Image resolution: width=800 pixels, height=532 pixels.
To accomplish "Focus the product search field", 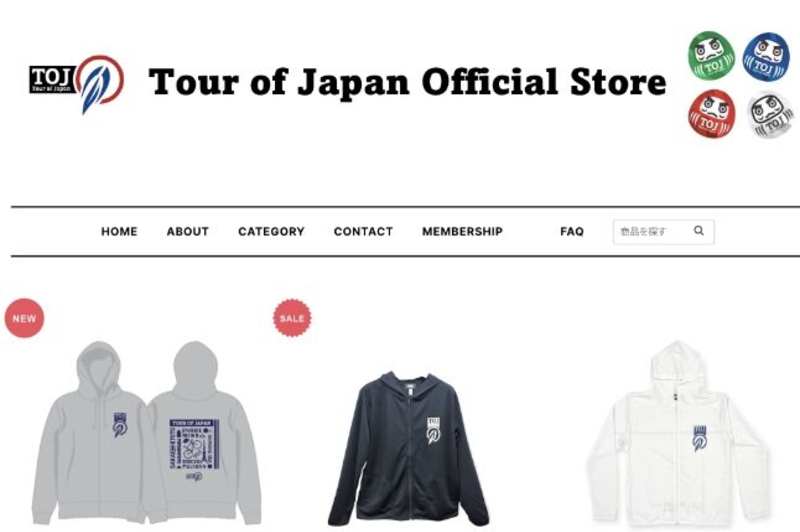I will pos(663,232).
